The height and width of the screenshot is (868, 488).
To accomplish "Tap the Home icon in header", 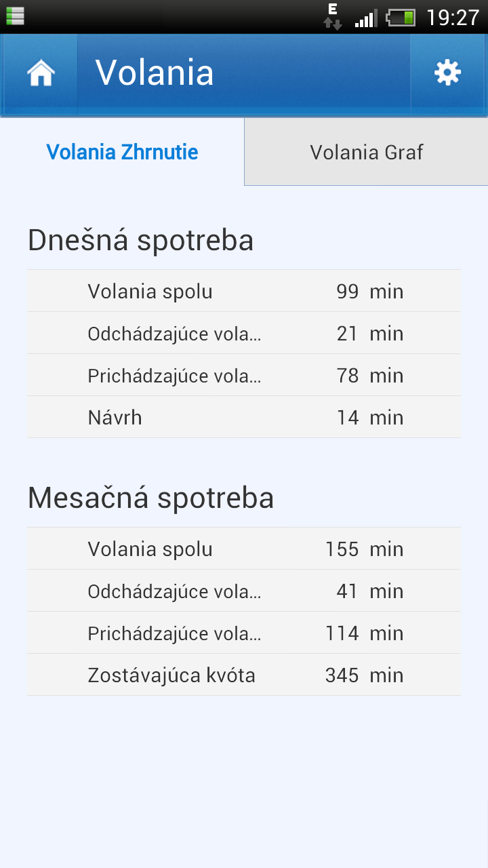I will (x=41, y=73).
